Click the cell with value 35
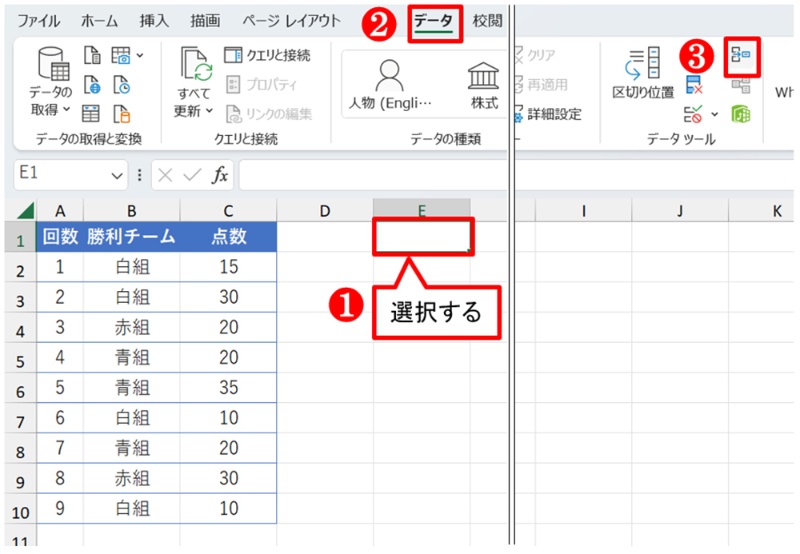Image resolution: width=800 pixels, height=554 pixels. pos(229,387)
